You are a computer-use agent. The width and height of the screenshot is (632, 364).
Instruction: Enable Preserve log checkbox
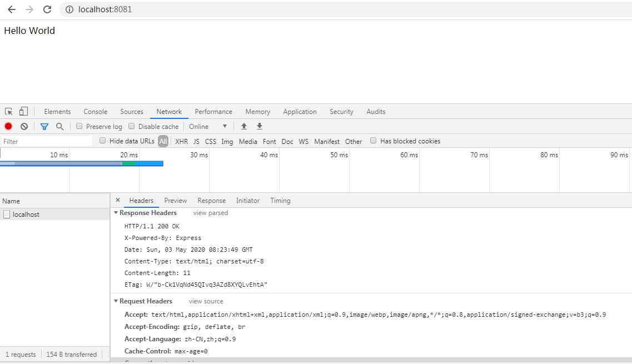(x=79, y=126)
